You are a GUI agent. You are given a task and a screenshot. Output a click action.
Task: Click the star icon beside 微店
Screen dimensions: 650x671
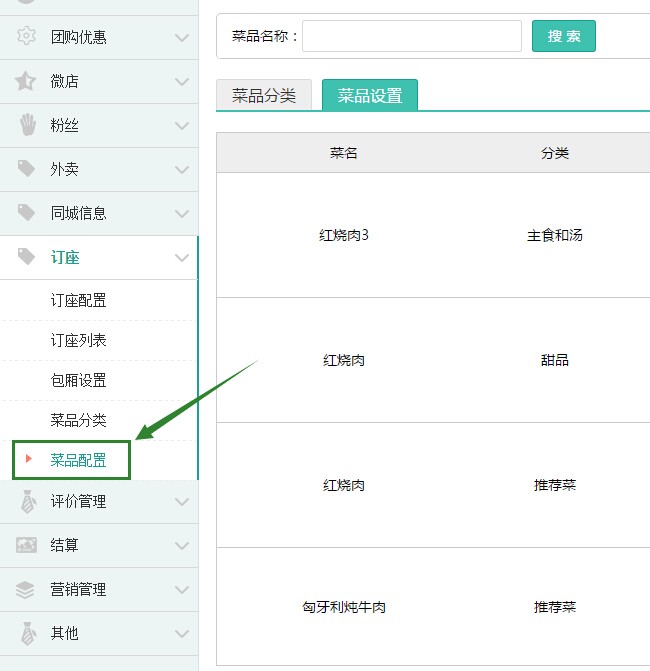[25, 80]
